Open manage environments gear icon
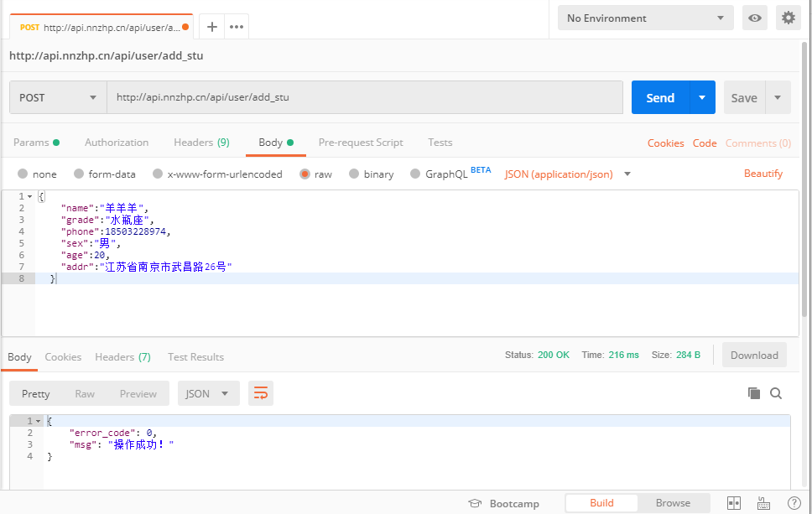The image size is (812, 514). pos(789,18)
